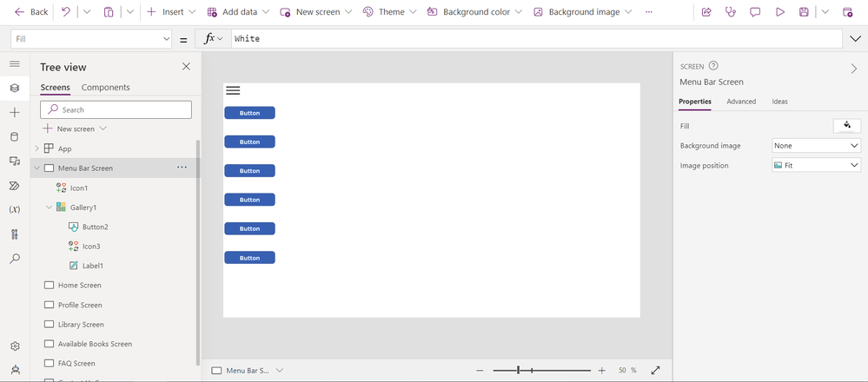Select Home Screen in the tree
This screenshot has width=868, height=382.
point(79,286)
